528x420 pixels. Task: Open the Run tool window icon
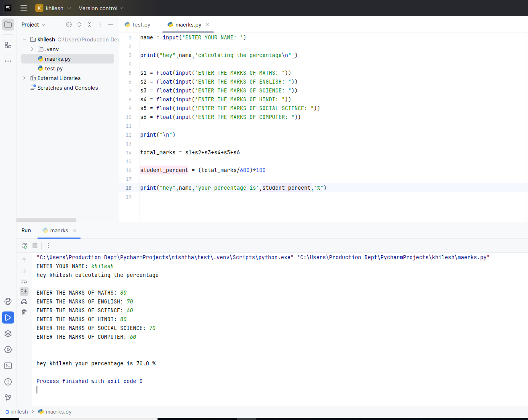8,318
